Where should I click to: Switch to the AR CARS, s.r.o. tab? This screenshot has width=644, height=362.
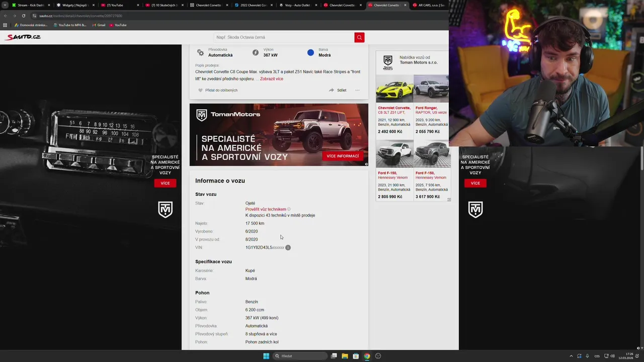click(429, 5)
